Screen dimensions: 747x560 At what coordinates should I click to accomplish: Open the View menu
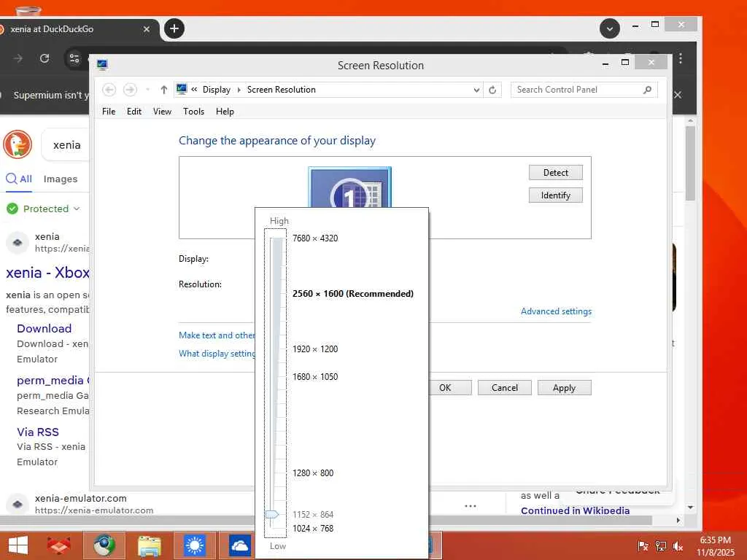162,112
